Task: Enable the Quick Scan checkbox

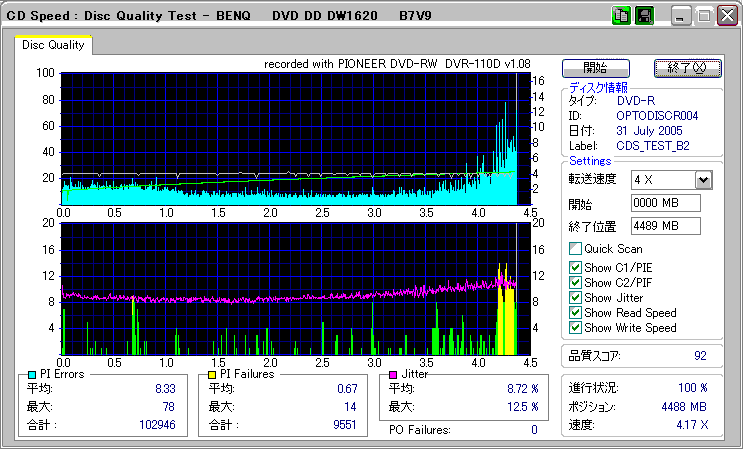Action: [x=575, y=249]
